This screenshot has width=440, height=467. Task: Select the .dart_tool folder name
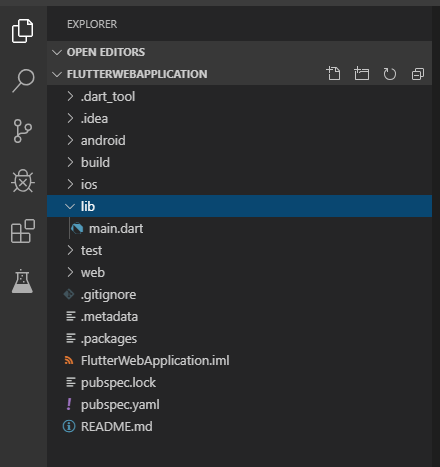coord(108,97)
